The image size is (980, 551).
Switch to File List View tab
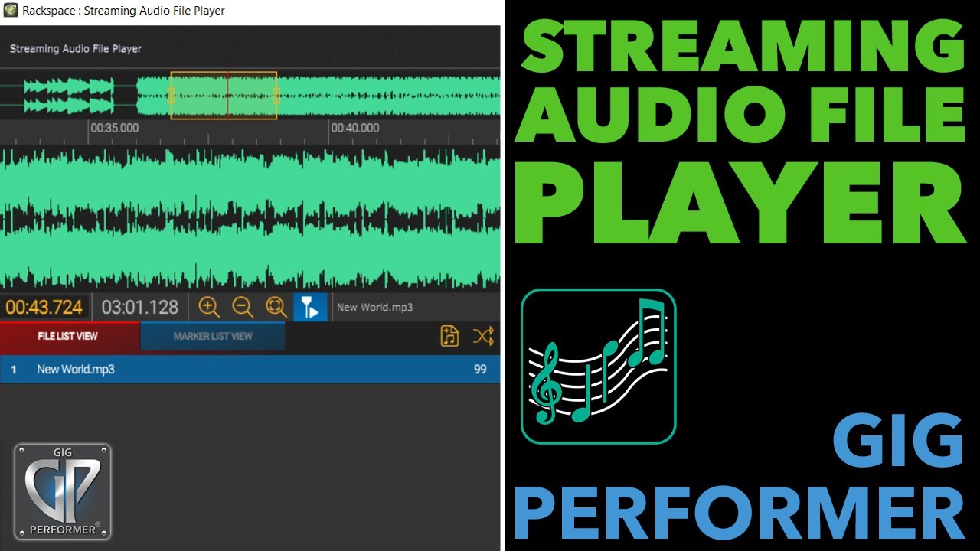pyautogui.click(x=69, y=336)
